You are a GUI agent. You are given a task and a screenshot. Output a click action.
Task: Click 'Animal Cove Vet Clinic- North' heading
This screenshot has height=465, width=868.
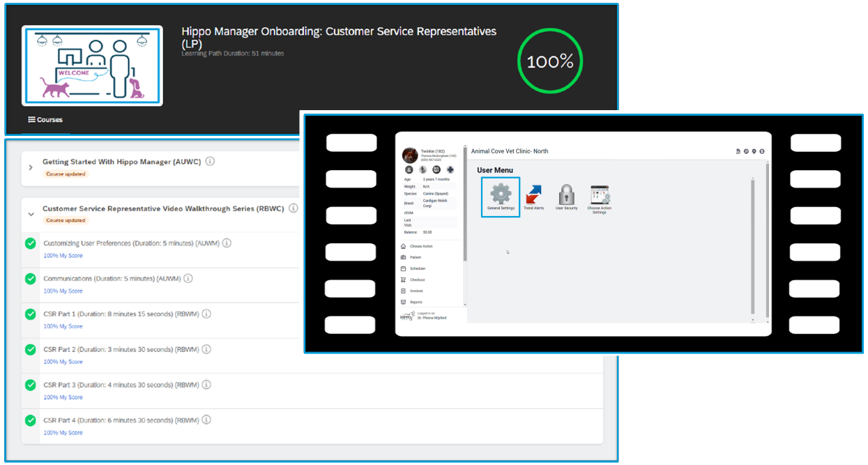510,151
